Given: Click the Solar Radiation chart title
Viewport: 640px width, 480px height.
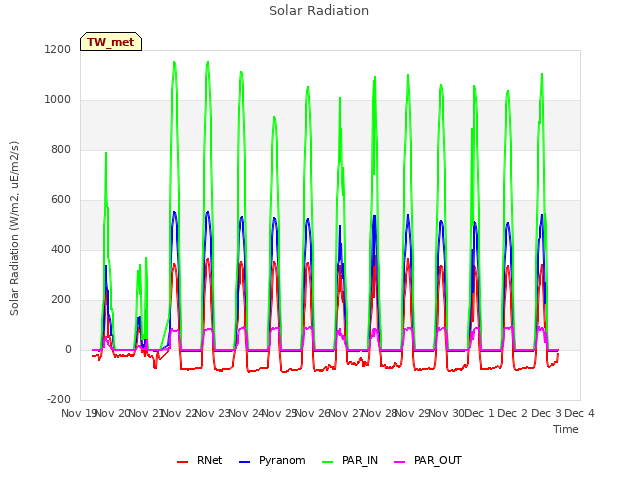Looking at the screenshot, I should [x=319, y=11].
